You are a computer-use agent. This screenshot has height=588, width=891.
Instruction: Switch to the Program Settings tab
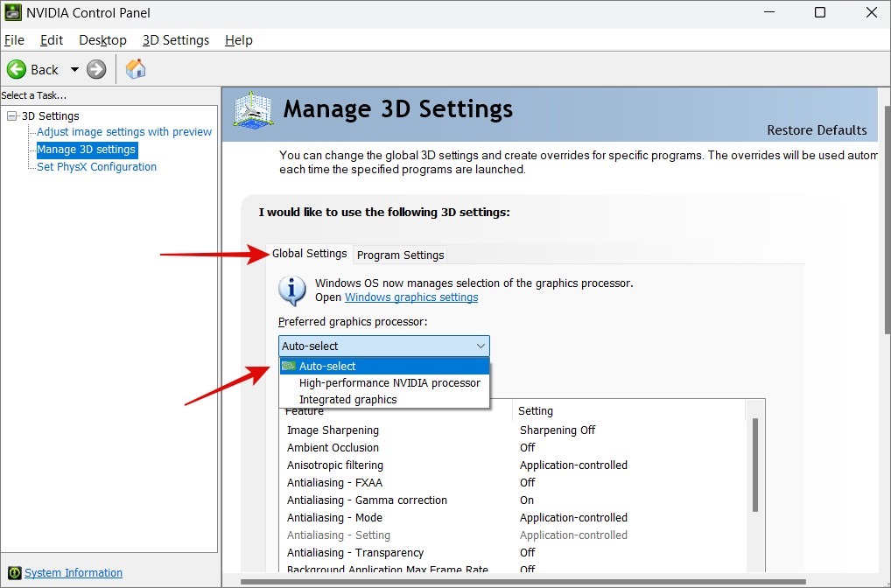point(401,255)
